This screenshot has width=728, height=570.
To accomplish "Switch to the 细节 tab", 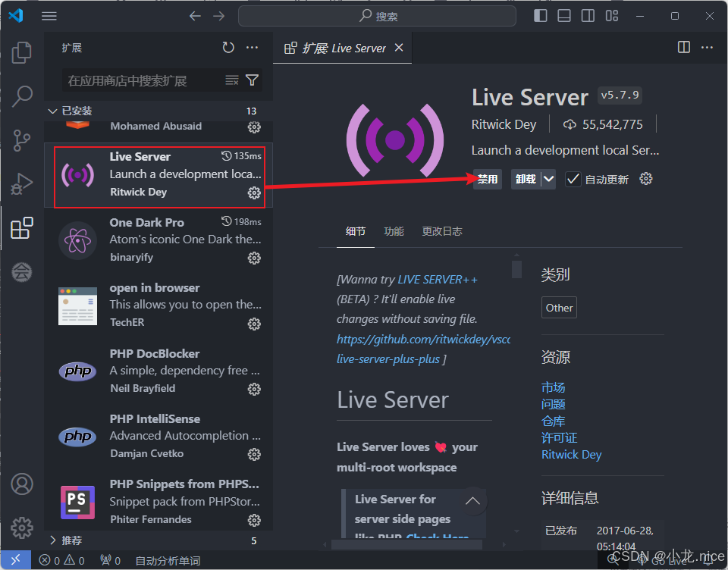I will point(355,231).
